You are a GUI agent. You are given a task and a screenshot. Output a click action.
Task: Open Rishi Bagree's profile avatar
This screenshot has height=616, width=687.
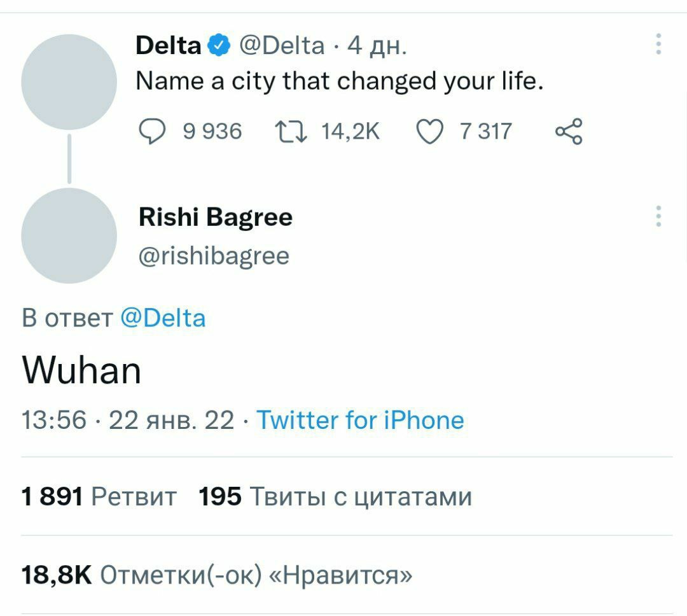tap(69, 235)
